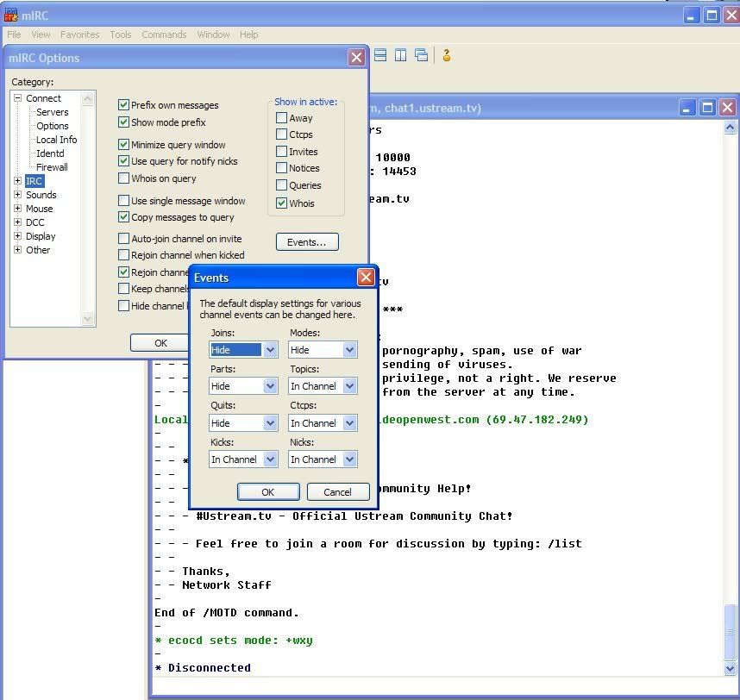This screenshot has height=700, width=740.
Task: Minimize the main mIRC window
Action: pyautogui.click(x=692, y=16)
